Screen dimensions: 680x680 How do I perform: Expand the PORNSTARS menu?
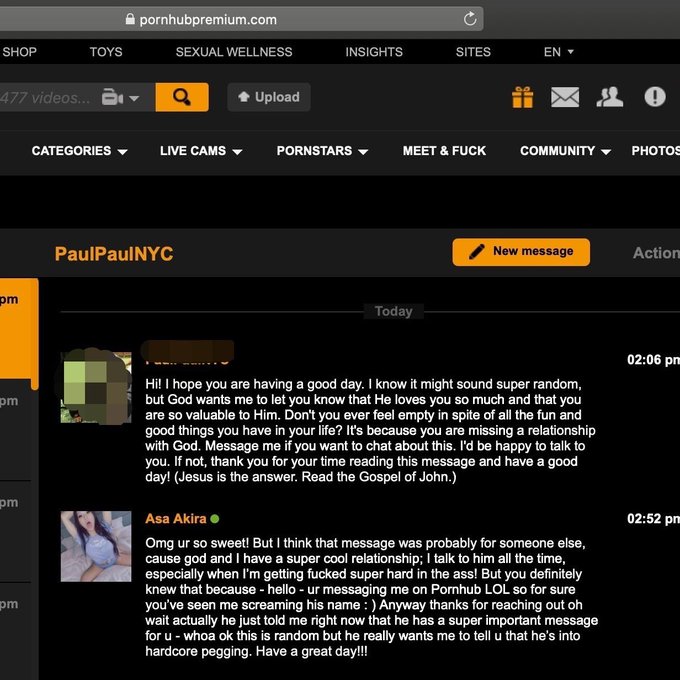coord(322,151)
